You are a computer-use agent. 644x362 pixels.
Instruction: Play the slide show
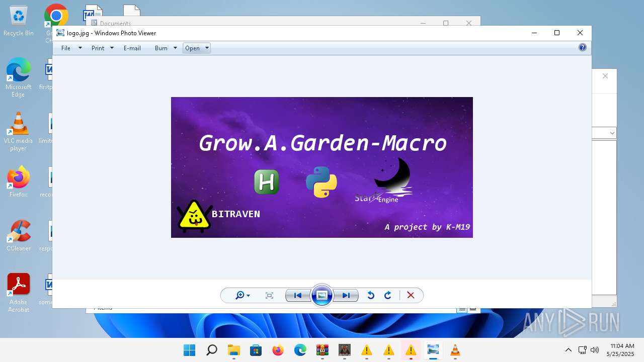click(322, 295)
